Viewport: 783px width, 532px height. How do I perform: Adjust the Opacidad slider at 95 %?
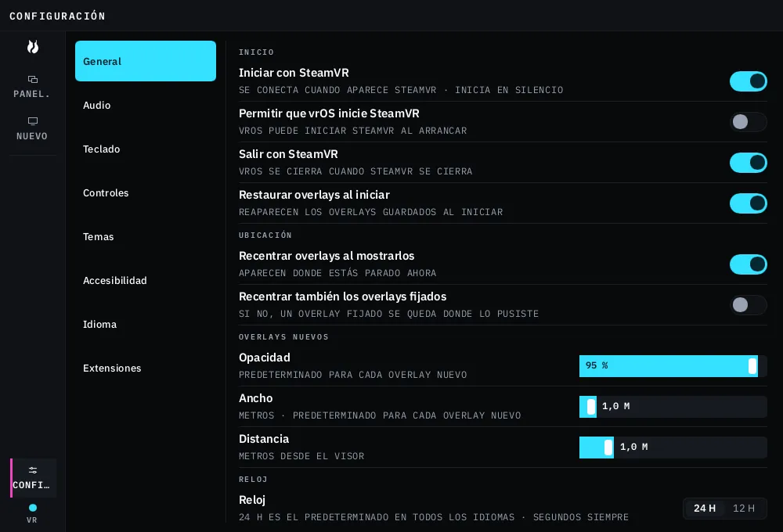pos(673,366)
